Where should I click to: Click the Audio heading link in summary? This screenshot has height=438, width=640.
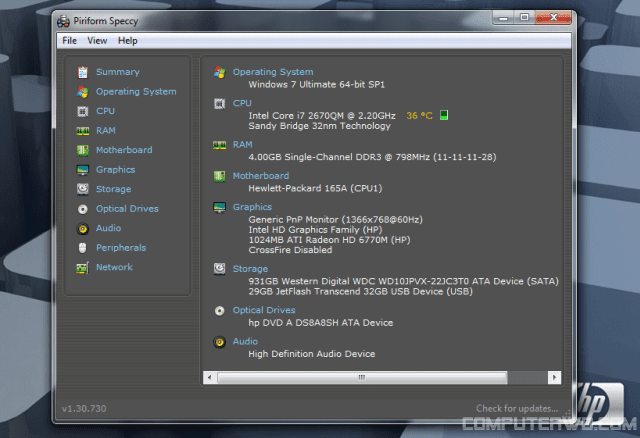tap(245, 341)
